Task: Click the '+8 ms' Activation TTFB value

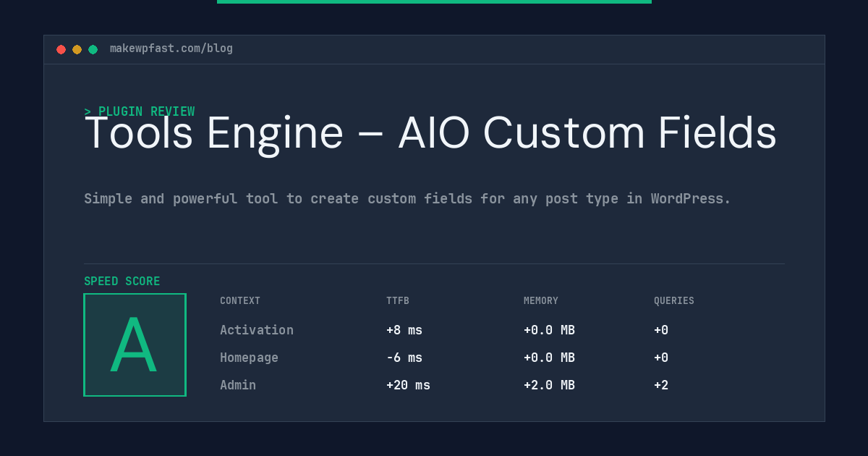Action: [404, 330]
